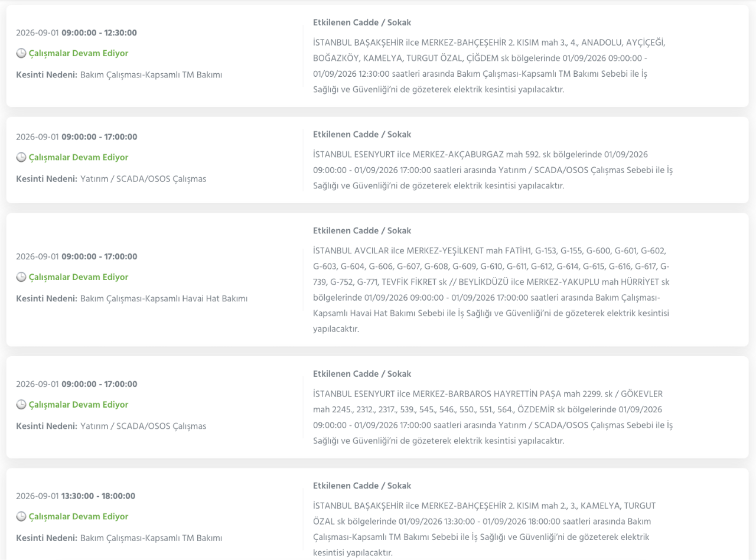Viewport: 756px width, 560px height.
Task: Click 'Yatırım / SCADA/OSOS Çalışmas' reason in Akçaburgaz card
Action: pos(144,179)
